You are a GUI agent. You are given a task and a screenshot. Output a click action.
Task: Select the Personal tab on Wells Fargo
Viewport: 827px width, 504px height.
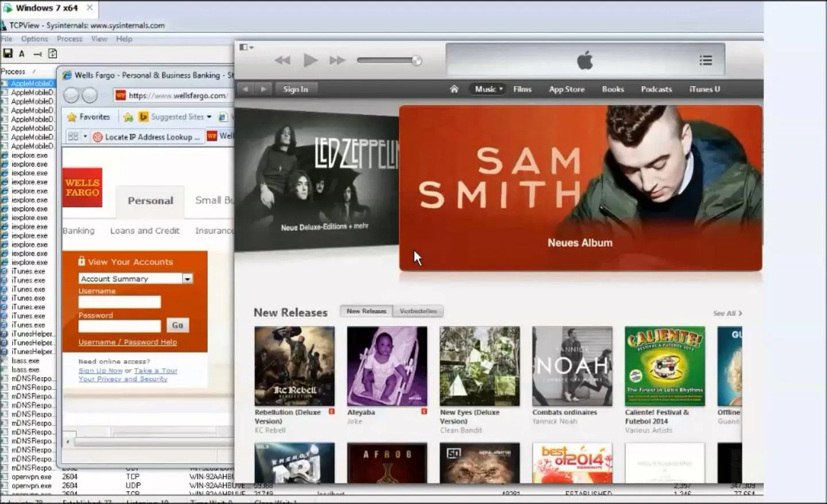150,201
